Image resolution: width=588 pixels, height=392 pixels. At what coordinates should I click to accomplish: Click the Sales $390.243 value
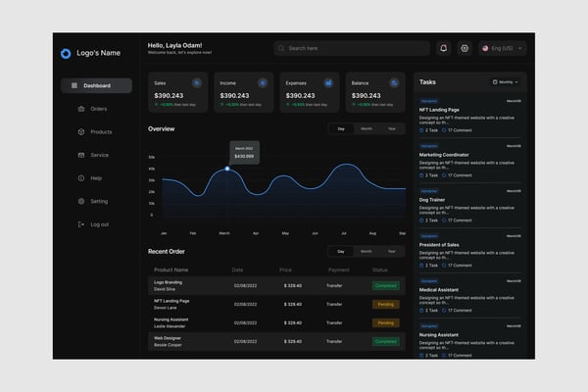point(169,96)
